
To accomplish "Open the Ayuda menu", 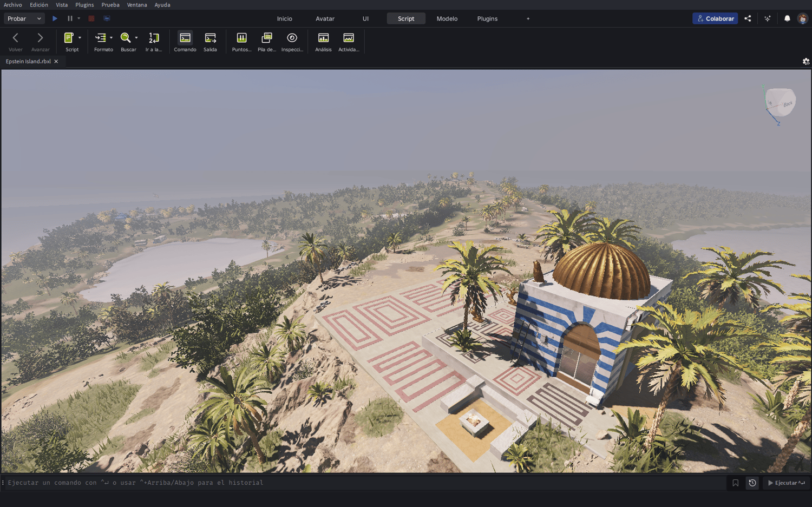I will 162,5.
